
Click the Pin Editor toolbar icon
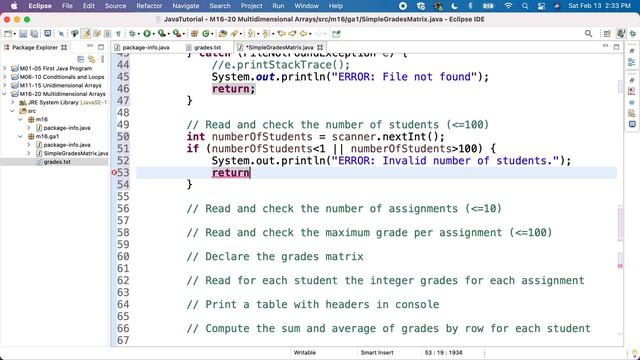(x=336, y=34)
